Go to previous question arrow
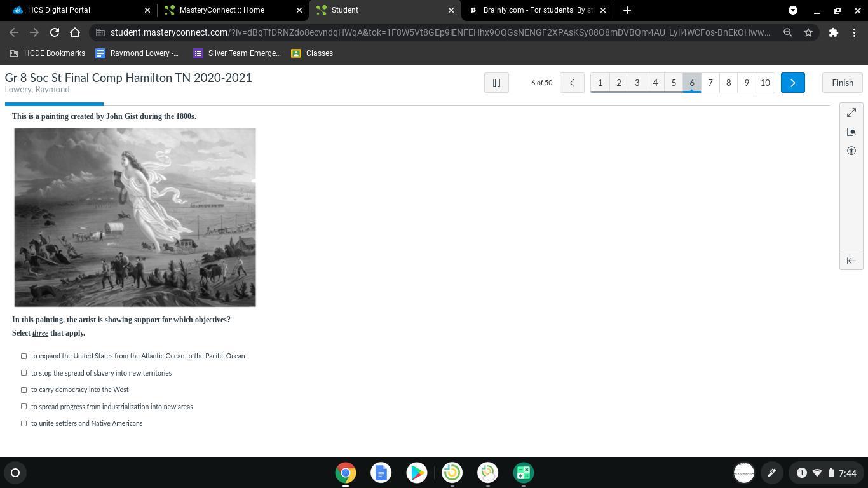Image resolution: width=868 pixels, height=488 pixels. click(x=572, y=83)
